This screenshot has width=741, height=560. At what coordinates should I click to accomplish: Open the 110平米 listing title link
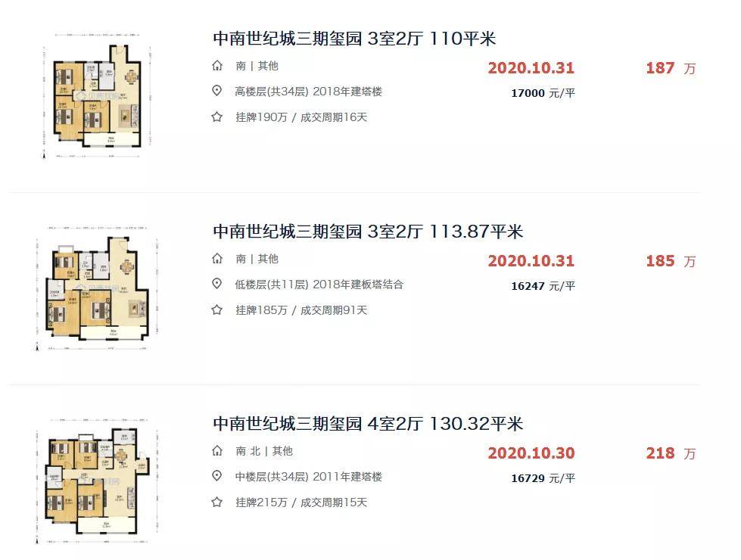[354, 39]
